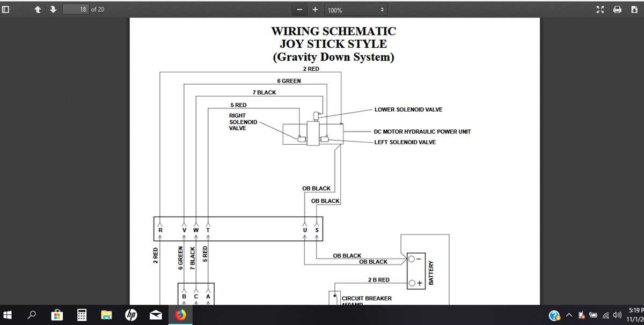
Task: Show hidden system tray icons
Action: point(568,315)
